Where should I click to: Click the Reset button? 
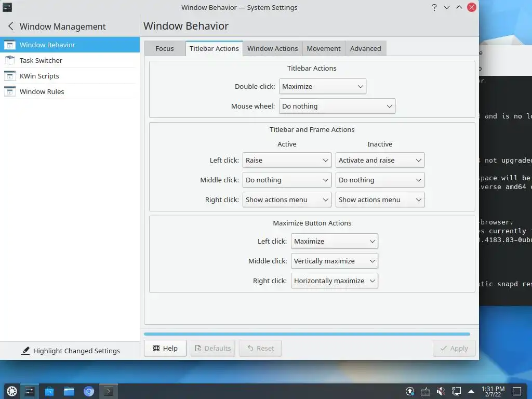(260, 348)
